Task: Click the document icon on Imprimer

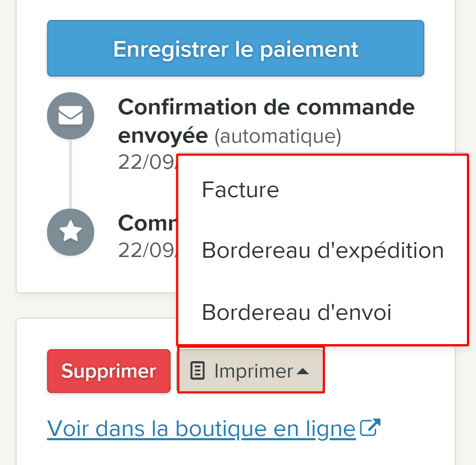Action: pyautogui.click(x=198, y=371)
